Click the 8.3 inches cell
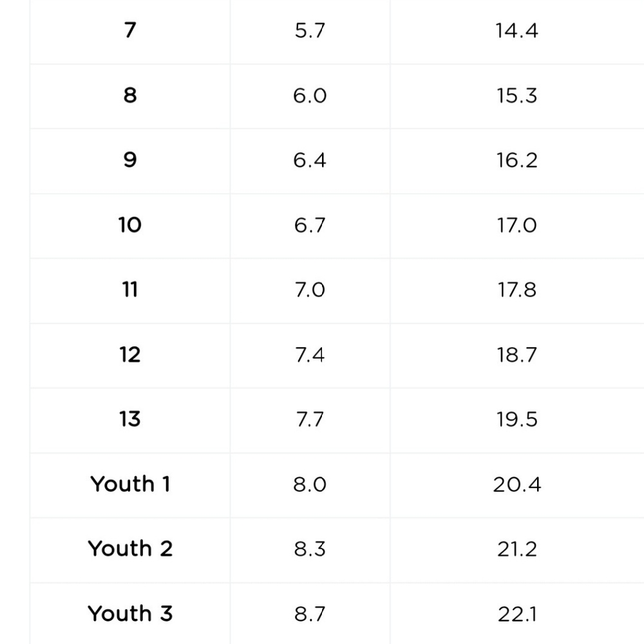 click(310, 549)
